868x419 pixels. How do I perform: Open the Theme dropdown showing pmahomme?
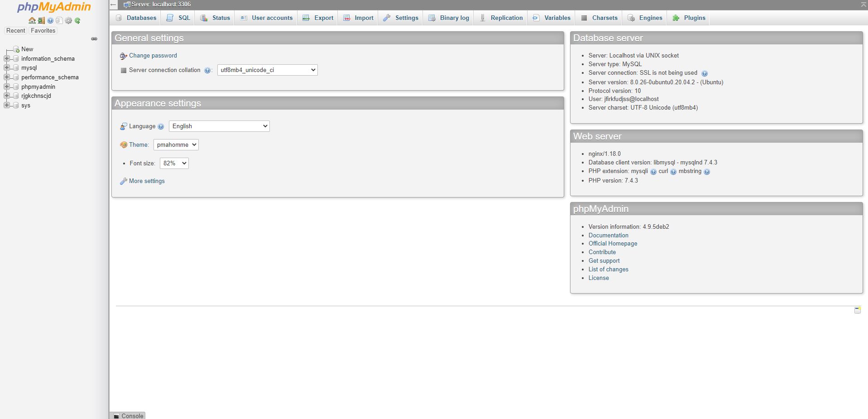pyautogui.click(x=176, y=144)
